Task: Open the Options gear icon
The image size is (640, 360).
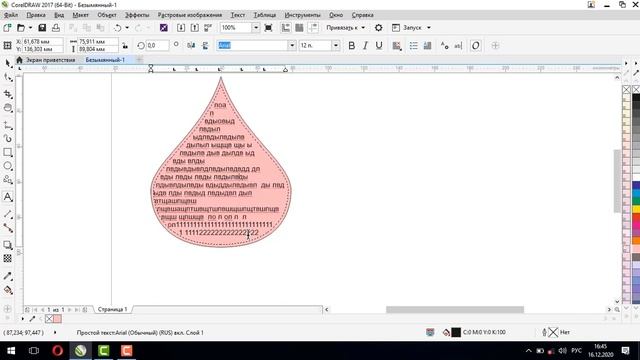Action: (x=378, y=28)
